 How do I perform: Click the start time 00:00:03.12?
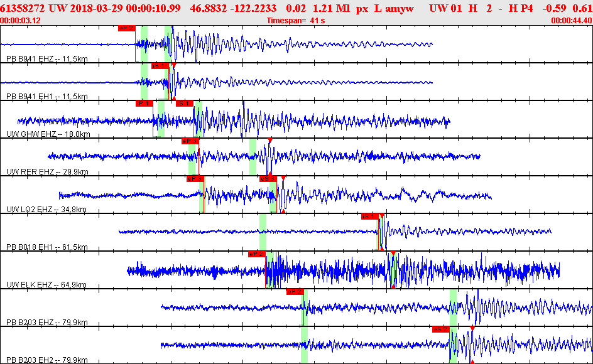(x=21, y=21)
